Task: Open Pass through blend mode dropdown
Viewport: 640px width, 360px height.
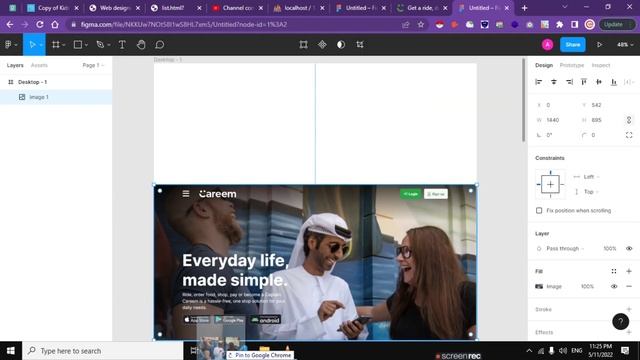Action: [565, 249]
